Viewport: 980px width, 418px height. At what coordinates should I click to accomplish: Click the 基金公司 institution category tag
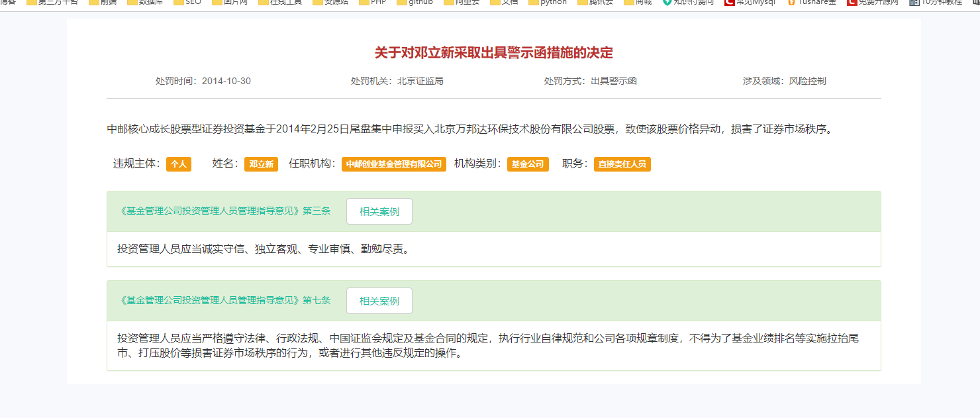528,164
